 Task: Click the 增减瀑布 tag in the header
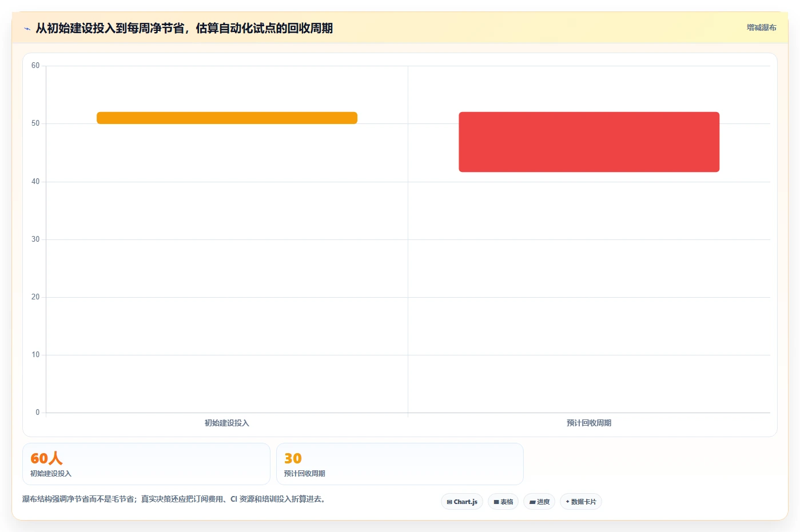coord(761,27)
